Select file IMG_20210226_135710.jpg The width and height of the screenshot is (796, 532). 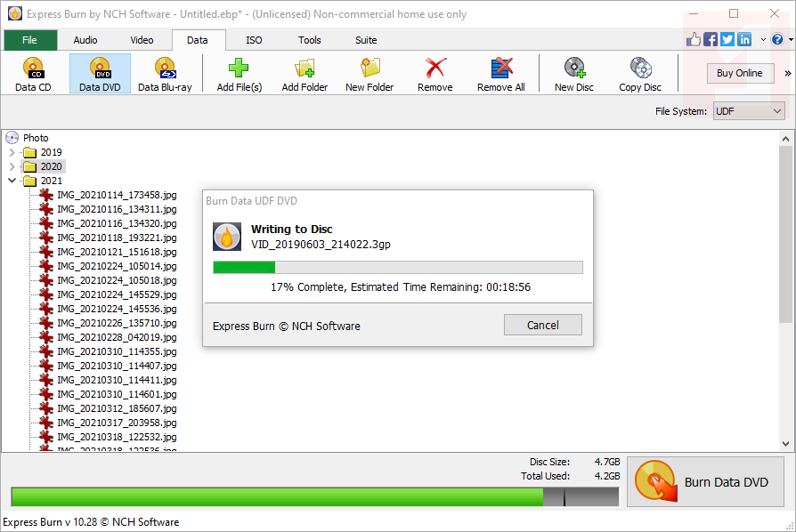tap(117, 323)
